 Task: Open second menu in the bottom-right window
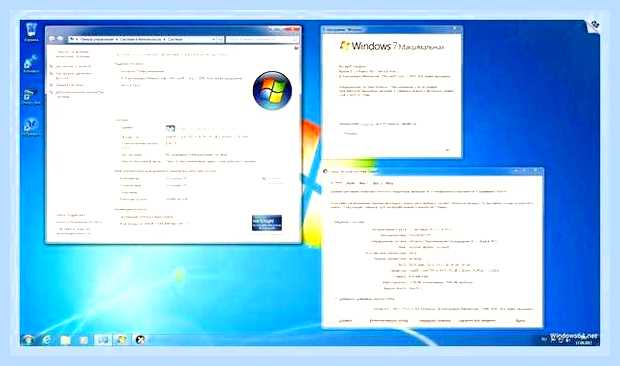point(350,183)
